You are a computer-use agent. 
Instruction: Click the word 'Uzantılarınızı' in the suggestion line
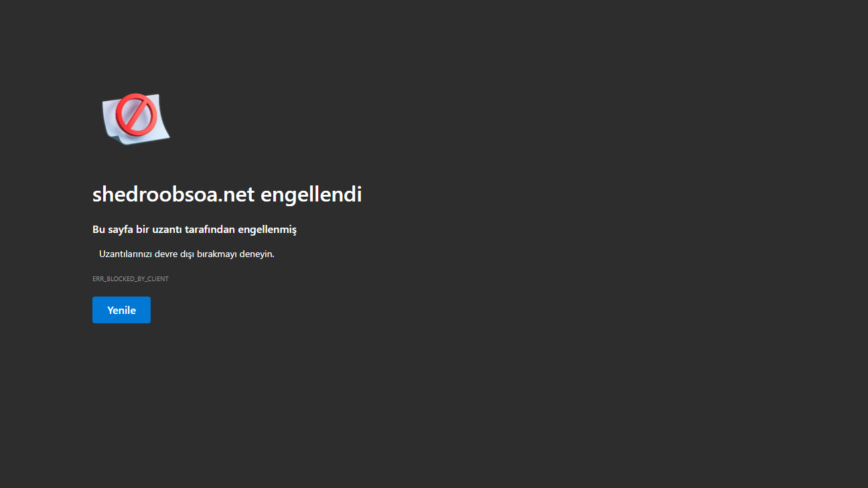[125, 254]
